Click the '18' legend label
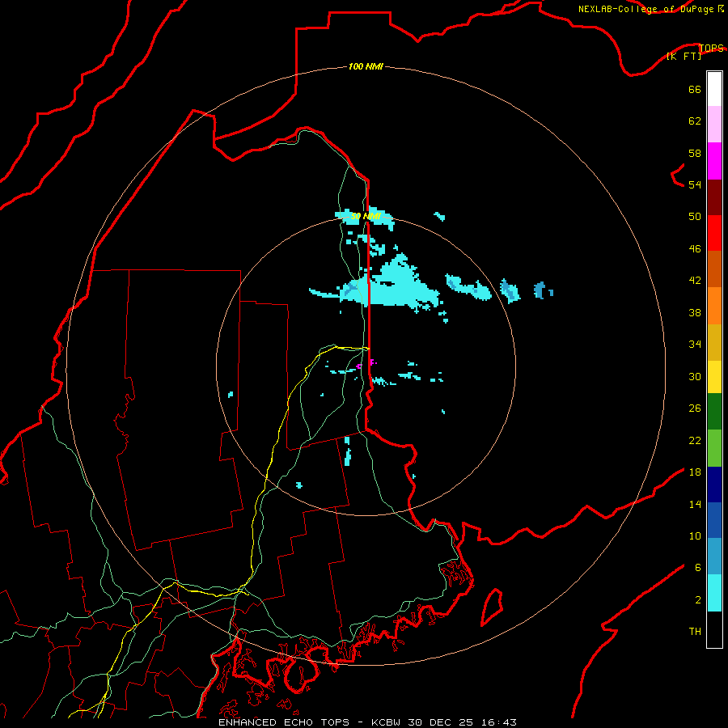The height and width of the screenshot is (728, 728). (695, 472)
